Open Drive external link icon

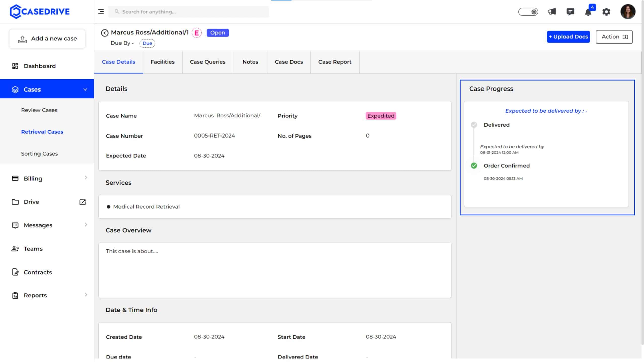[x=83, y=202]
